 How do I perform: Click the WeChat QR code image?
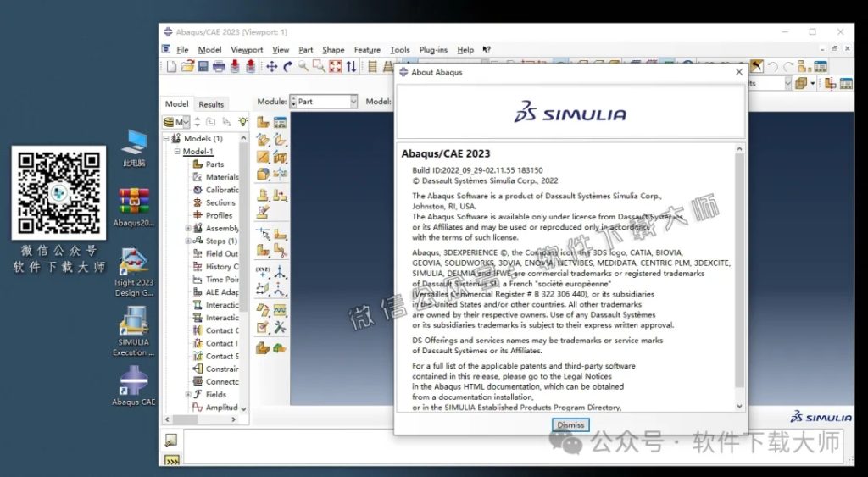(x=58, y=192)
